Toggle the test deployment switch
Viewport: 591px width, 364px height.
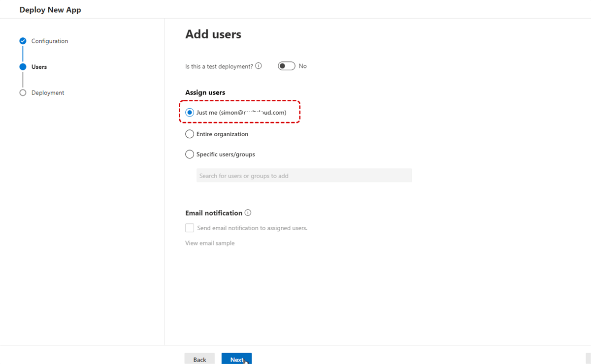pos(286,66)
